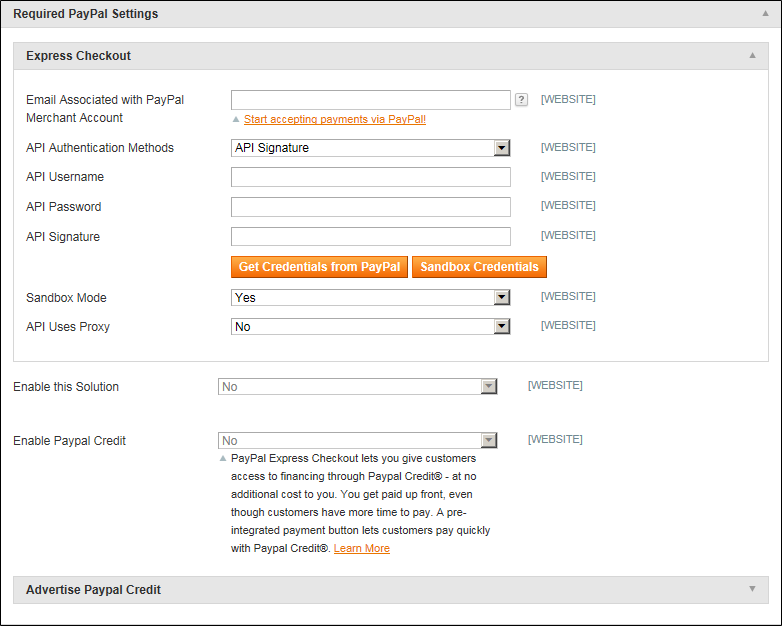This screenshot has width=782, height=626.
Task: Open the Enable Paypal Credit dropdown
Action: tap(358, 440)
